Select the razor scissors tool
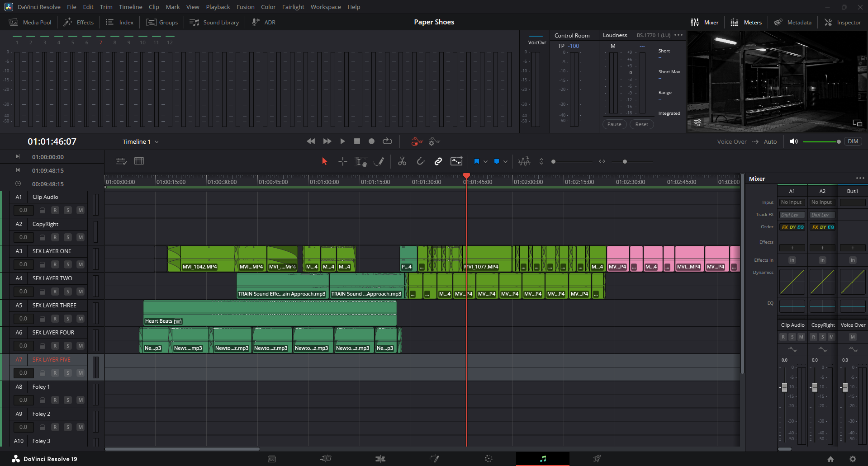Screen dimensions: 868x466 click(x=402, y=161)
